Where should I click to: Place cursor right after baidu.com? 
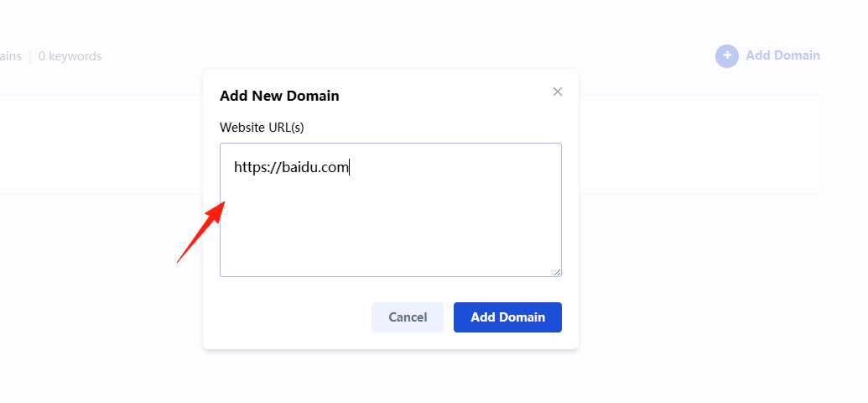[350, 167]
